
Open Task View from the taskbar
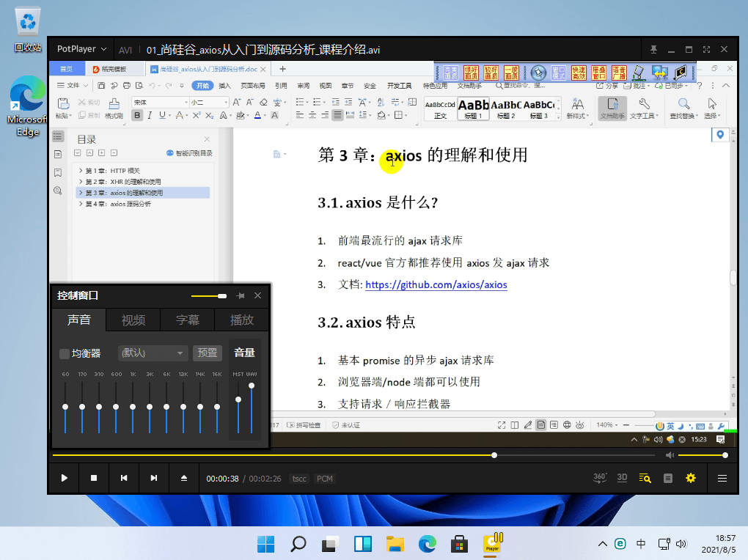(x=330, y=544)
